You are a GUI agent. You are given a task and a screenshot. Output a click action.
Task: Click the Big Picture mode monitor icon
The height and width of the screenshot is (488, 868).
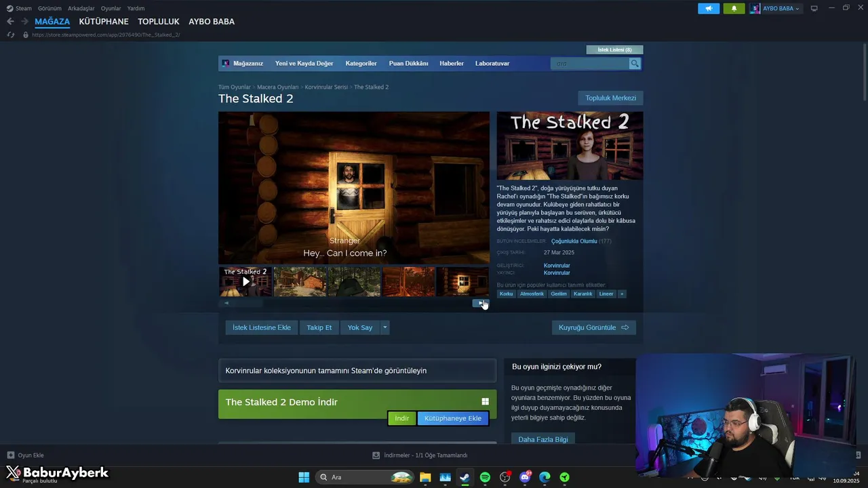(814, 8)
